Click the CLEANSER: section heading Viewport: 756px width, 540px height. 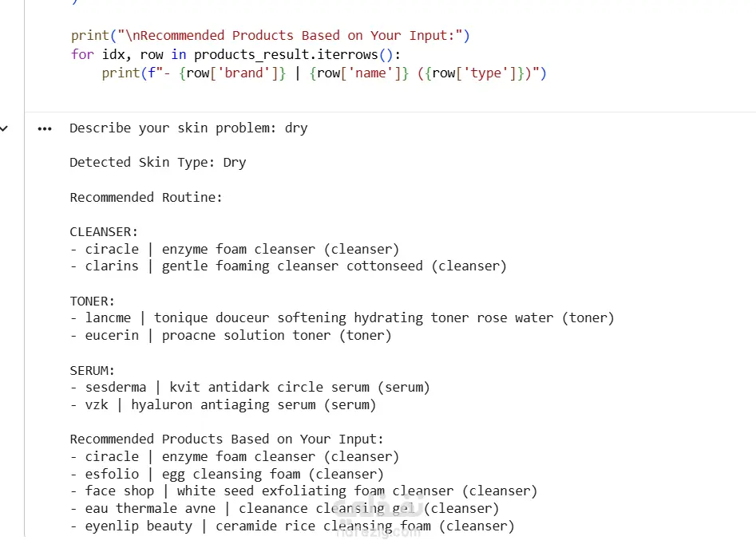[104, 231]
